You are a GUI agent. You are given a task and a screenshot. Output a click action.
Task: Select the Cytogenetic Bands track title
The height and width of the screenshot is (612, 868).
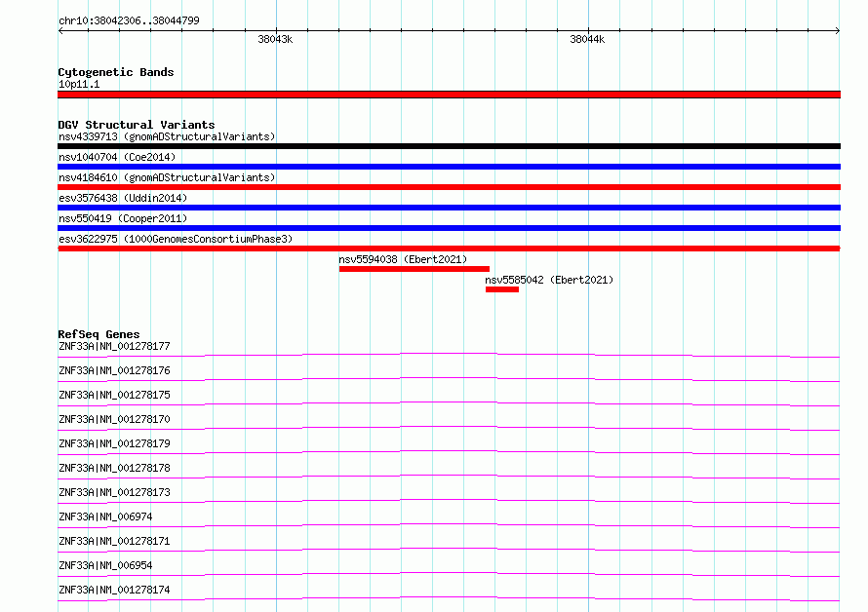pyautogui.click(x=116, y=72)
